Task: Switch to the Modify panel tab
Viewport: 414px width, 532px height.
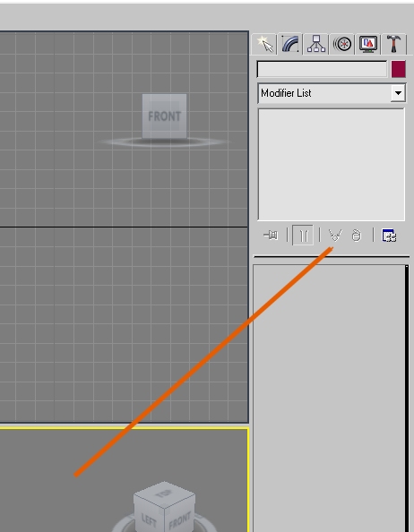Action: [x=290, y=44]
